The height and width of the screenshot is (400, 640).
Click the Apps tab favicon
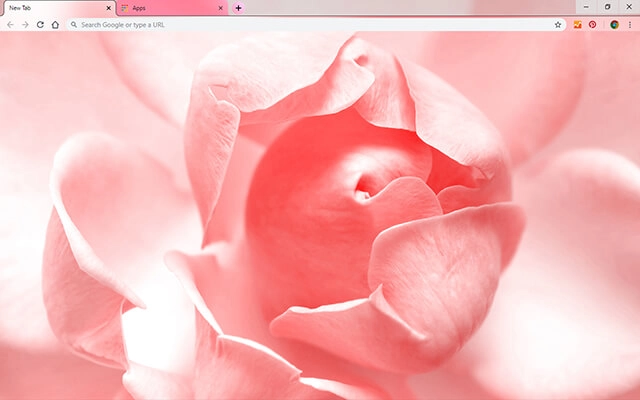click(125, 8)
